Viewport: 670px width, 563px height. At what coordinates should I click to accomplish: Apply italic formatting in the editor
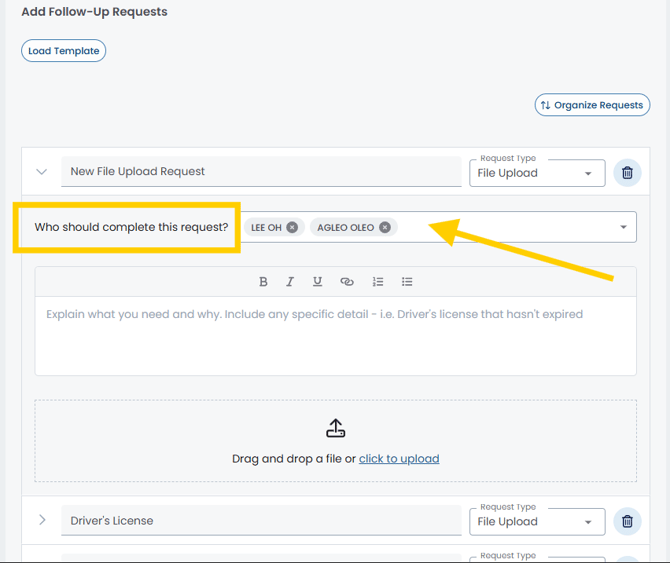tap(290, 282)
